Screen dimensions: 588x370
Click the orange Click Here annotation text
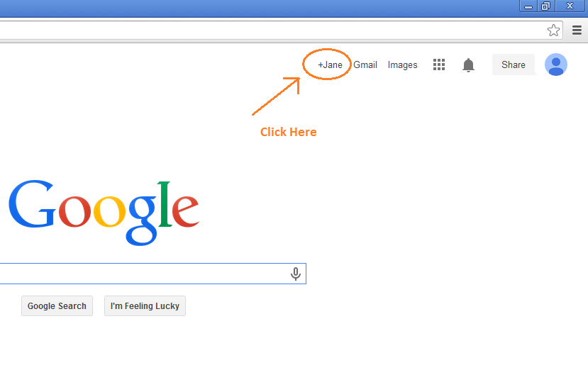click(289, 132)
